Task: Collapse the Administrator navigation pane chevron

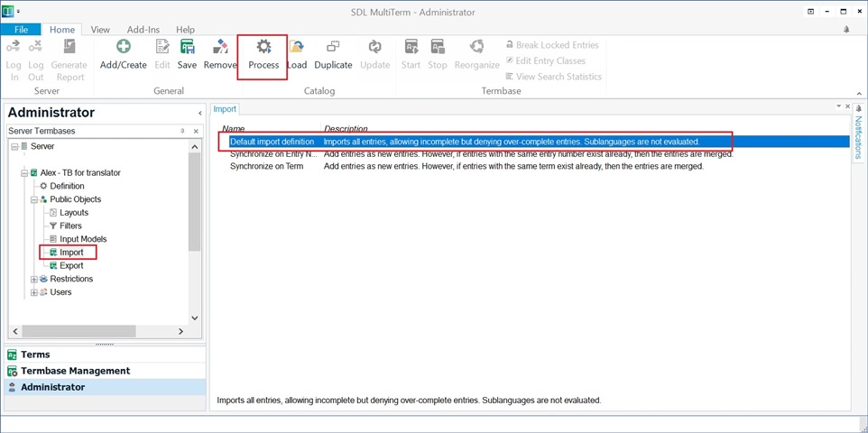Action: tap(199, 113)
